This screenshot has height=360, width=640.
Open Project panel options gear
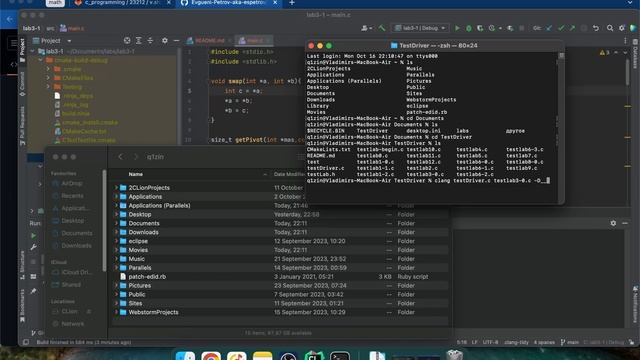pos(164,40)
